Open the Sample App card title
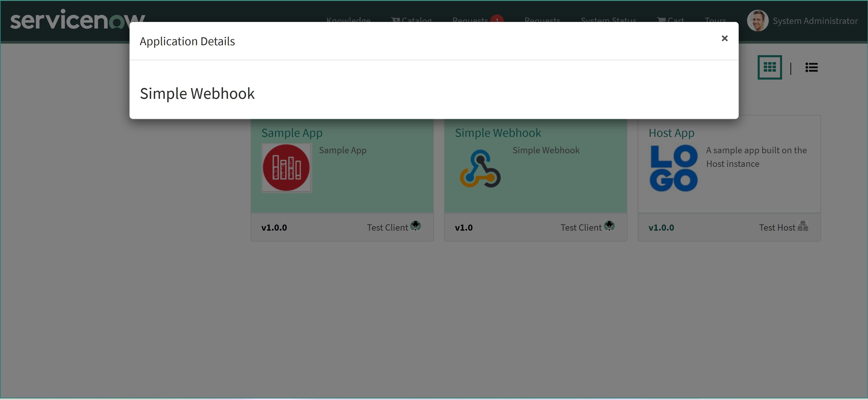This screenshot has width=868, height=400. (x=292, y=133)
